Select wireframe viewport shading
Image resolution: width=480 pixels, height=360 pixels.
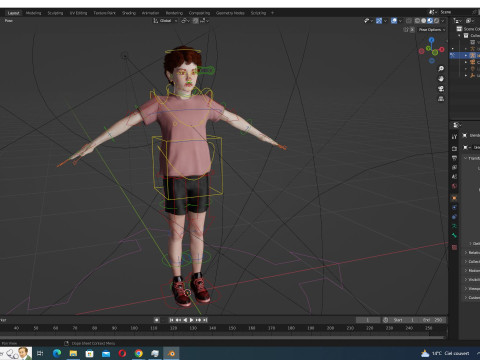(417, 21)
